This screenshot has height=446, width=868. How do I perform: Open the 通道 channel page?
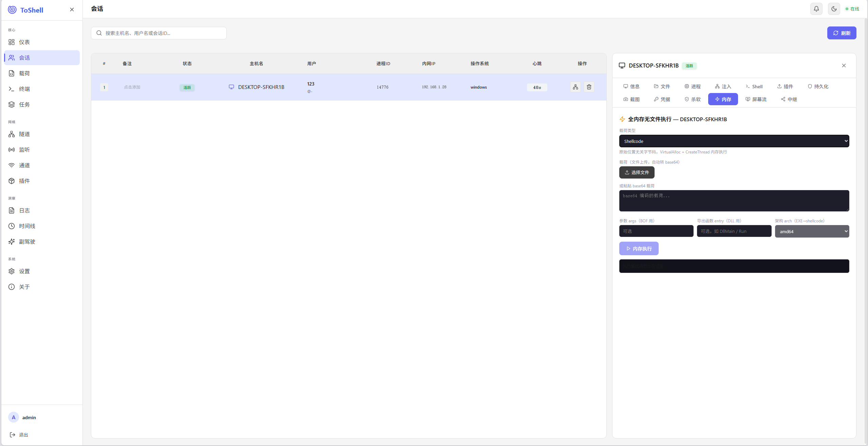(x=42, y=165)
